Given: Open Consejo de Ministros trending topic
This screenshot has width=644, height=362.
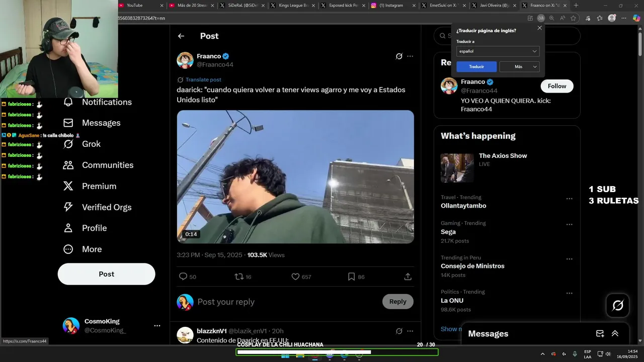Looking at the screenshot, I should coord(472,266).
